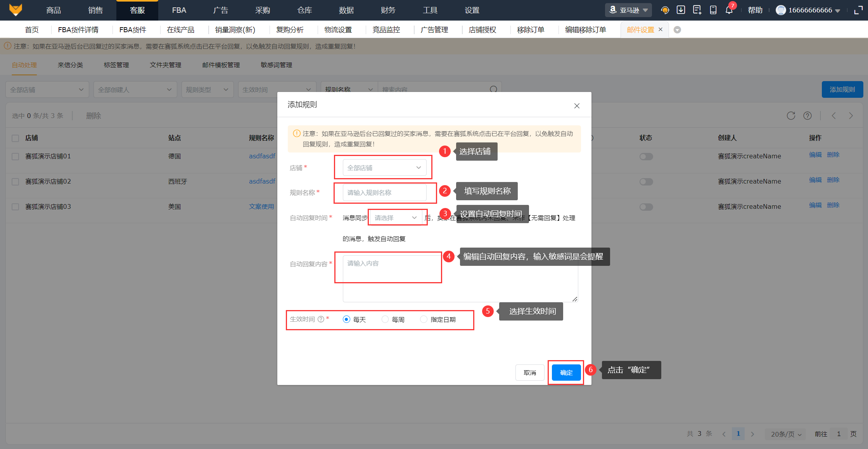The height and width of the screenshot is (449, 868).
Task: Close the 添加规则 dialog with X
Action: [577, 106]
